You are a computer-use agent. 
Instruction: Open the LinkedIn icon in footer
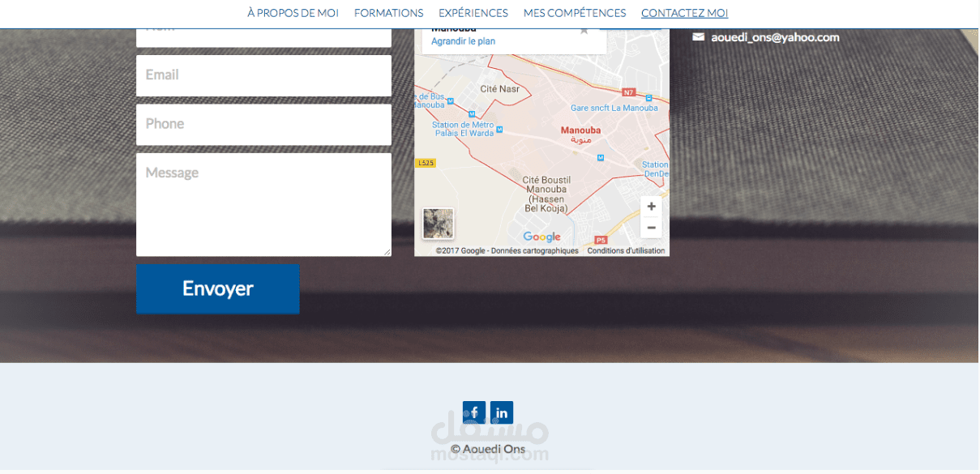point(502,412)
